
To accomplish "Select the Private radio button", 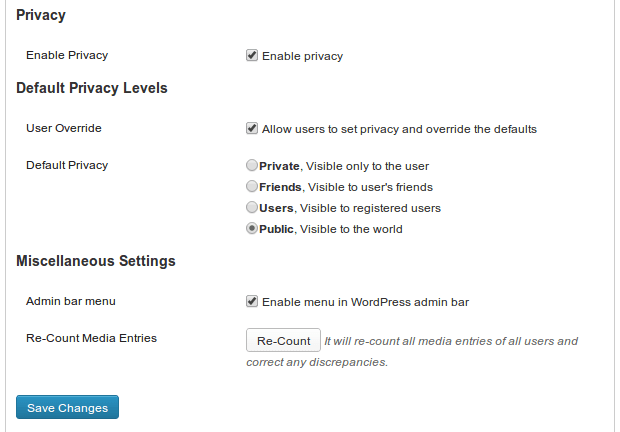I will (x=252, y=165).
